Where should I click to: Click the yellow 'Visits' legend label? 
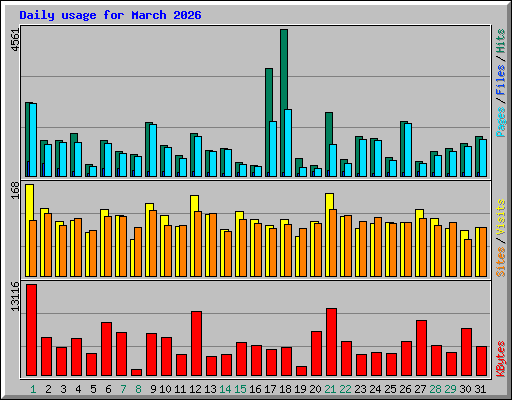(500, 218)
